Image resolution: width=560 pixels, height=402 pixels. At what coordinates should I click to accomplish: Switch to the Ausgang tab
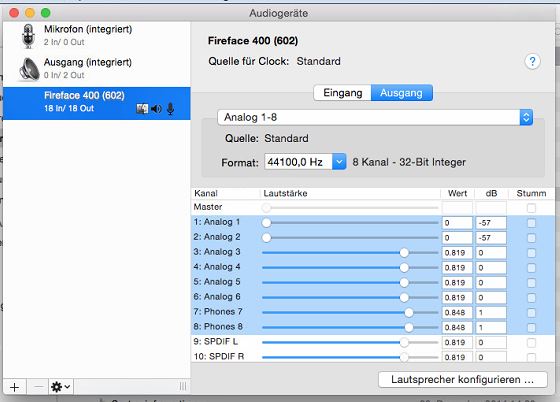(402, 93)
